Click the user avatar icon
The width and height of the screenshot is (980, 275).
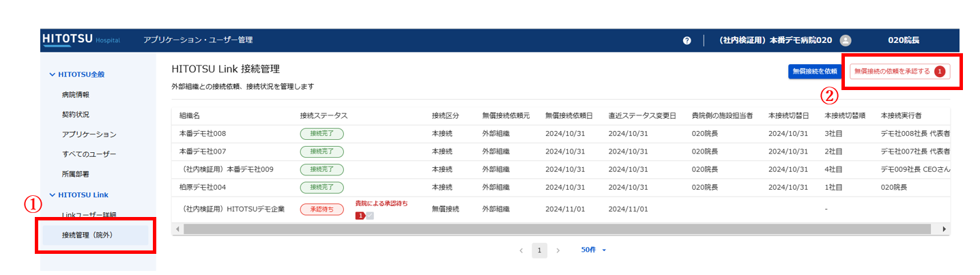tap(846, 40)
